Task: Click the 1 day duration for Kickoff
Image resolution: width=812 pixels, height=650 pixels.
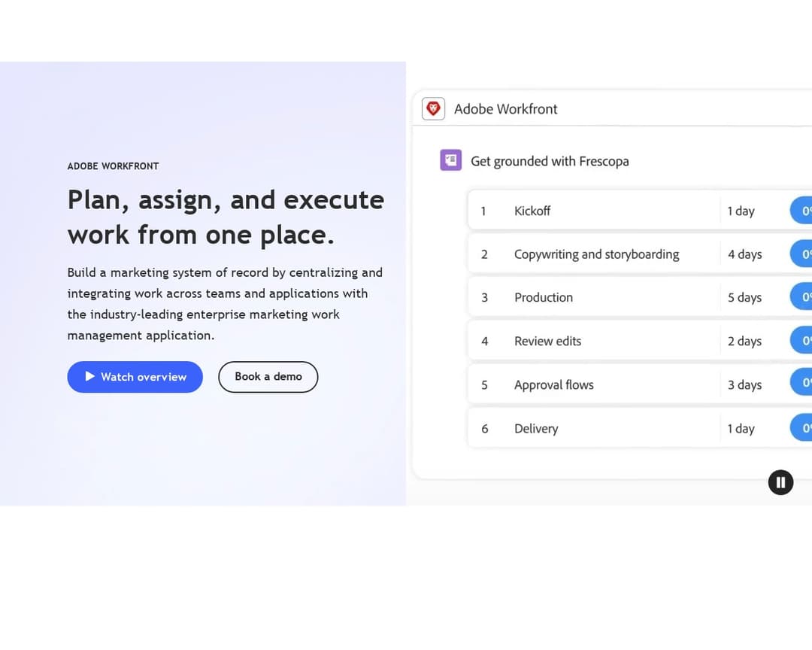Action: [x=741, y=211]
